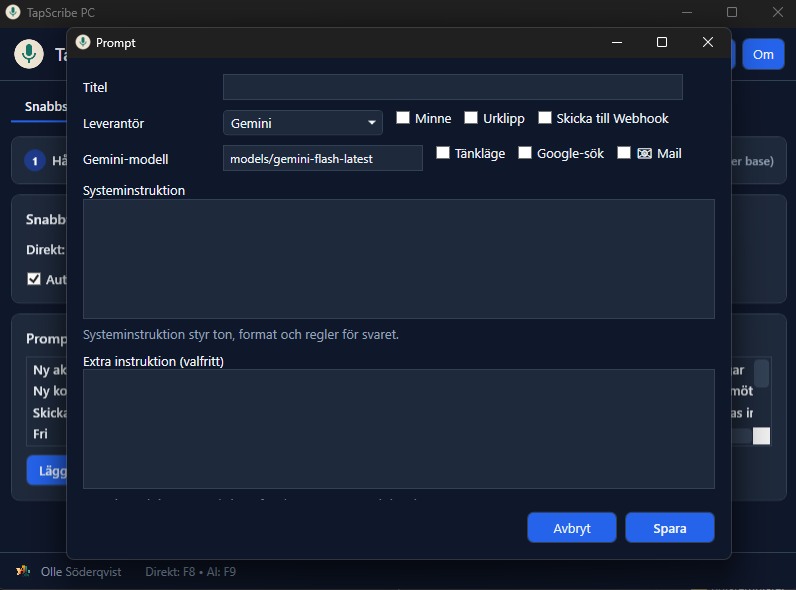Image resolution: width=796 pixels, height=590 pixels.
Task: Enable the Google-sök checkbox
Action: tap(524, 153)
